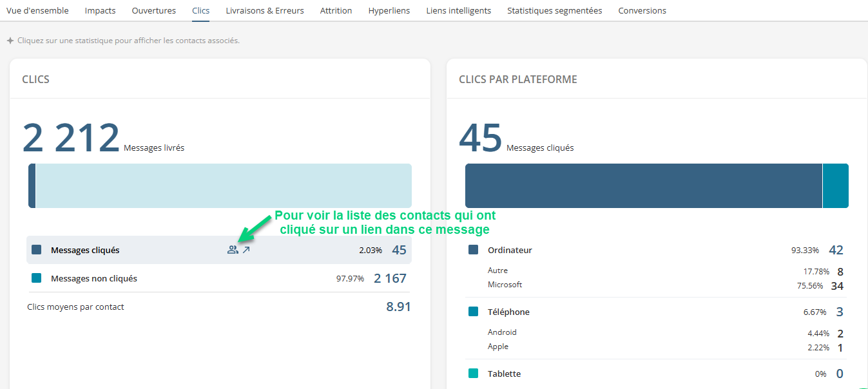Open Livraisons & Erreurs tab
The width and height of the screenshot is (868, 389).
[265, 10]
